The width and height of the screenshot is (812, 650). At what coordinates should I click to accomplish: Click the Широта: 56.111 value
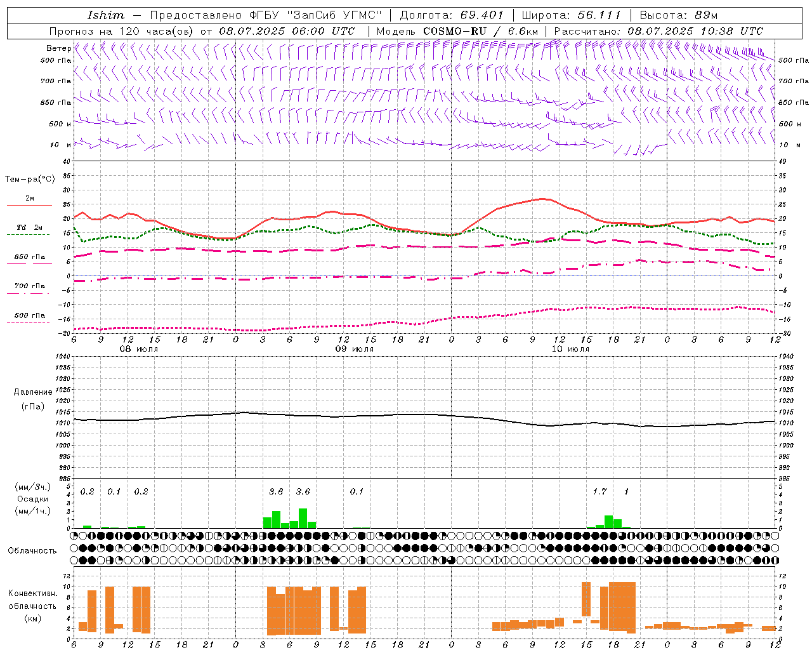(571, 15)
